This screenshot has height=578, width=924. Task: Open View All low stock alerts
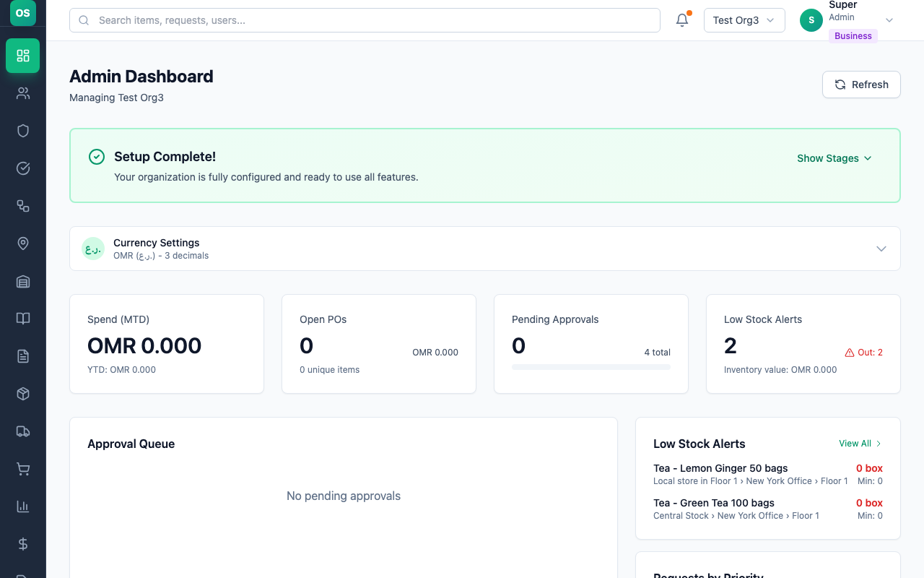(860, 444)
